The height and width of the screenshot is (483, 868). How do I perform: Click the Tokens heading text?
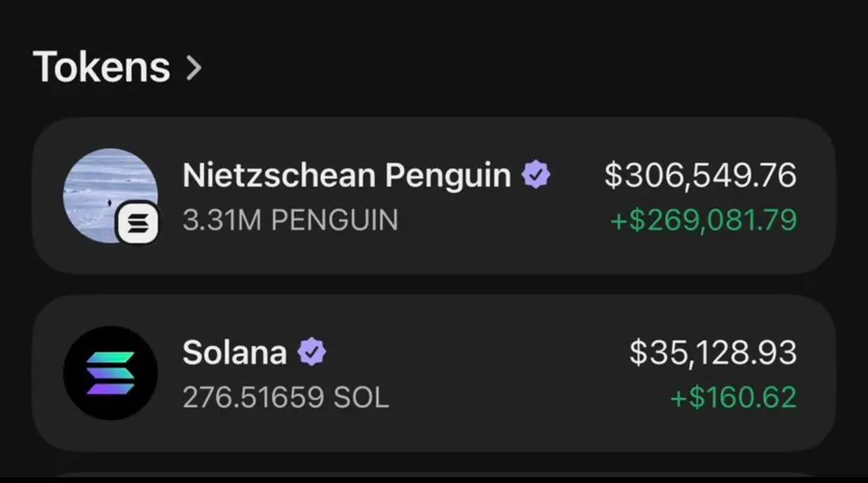pyautogui.click(x=101, y=67)
